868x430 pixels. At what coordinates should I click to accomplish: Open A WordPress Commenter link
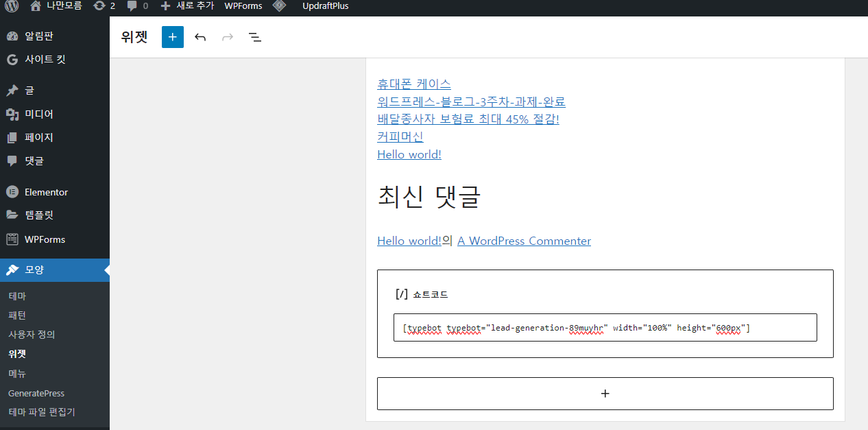524,241
